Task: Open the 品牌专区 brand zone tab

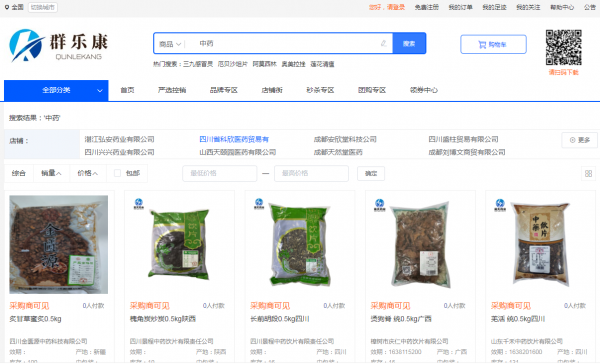Action: (x=224, y=90)
